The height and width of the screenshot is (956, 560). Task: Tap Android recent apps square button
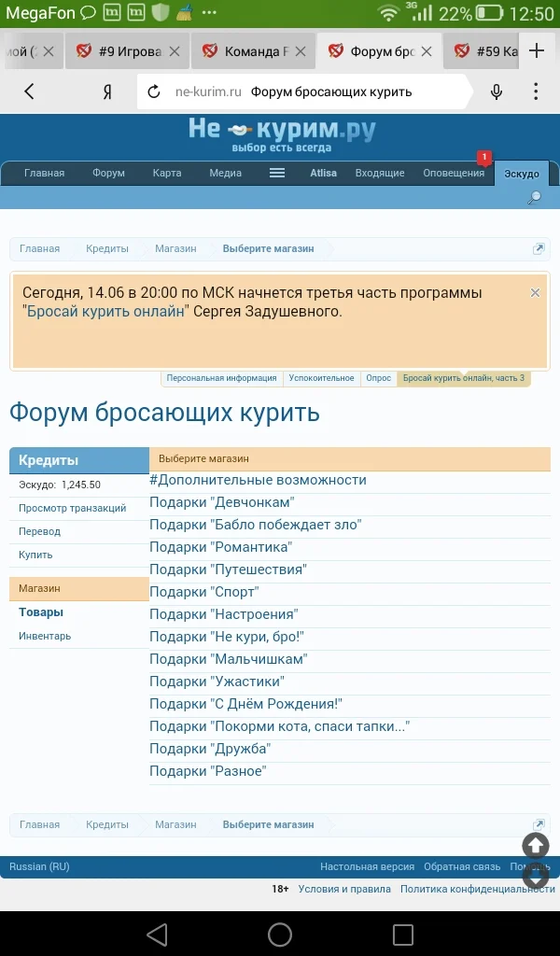click(x=403, y=934)
